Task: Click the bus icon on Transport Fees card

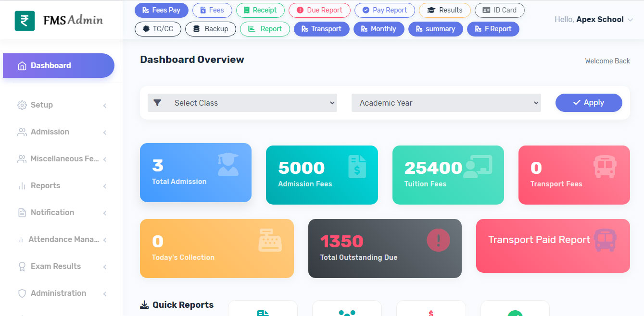Action: (605, 167)
